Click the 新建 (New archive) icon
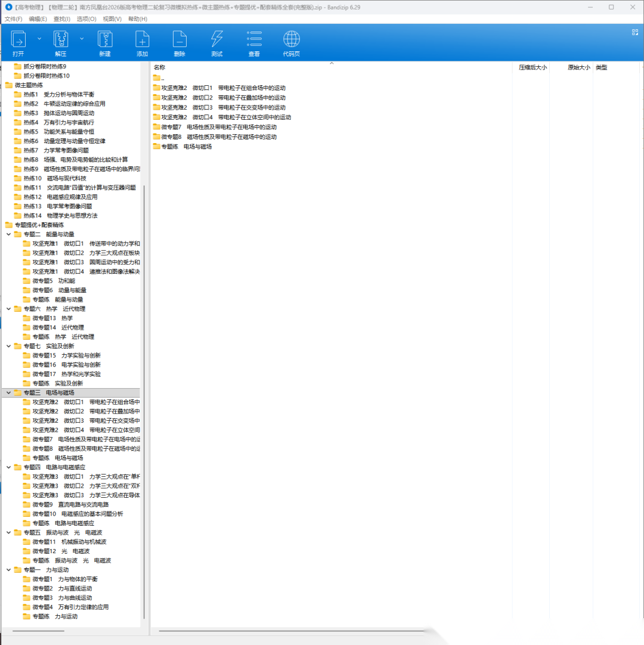Screen dimensions: 644x645 (x=105, y=40)
